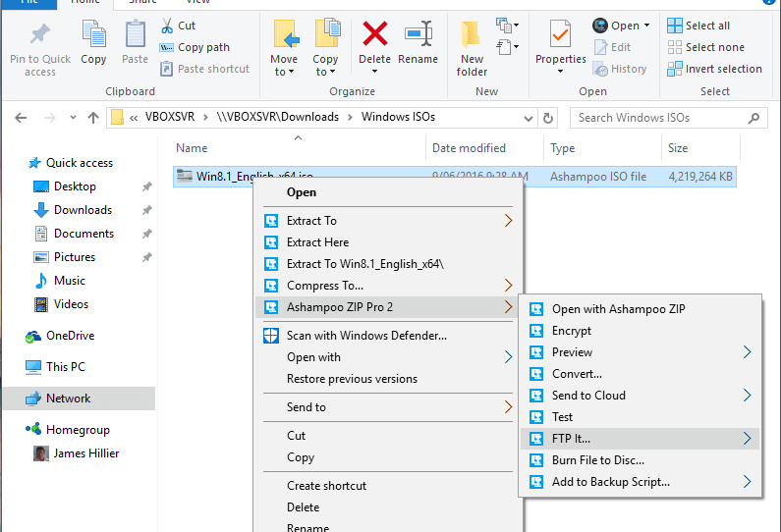Choose Restore previous versions
781x532 pixels.
388,379
